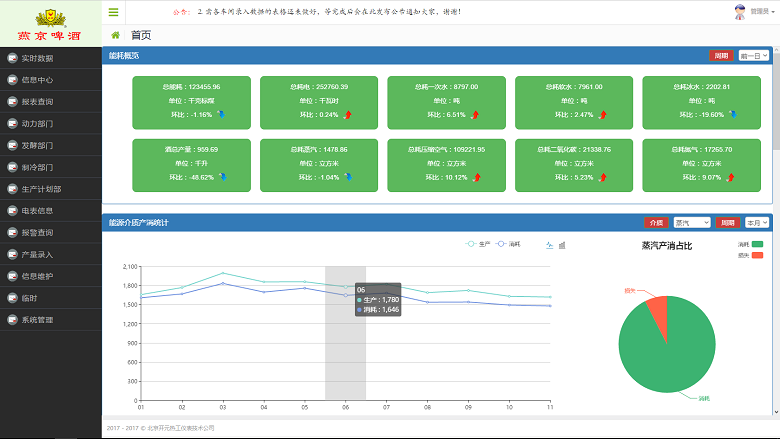
Task: Click the scrolling 公告 announcement text
Action: click(317, 11)
